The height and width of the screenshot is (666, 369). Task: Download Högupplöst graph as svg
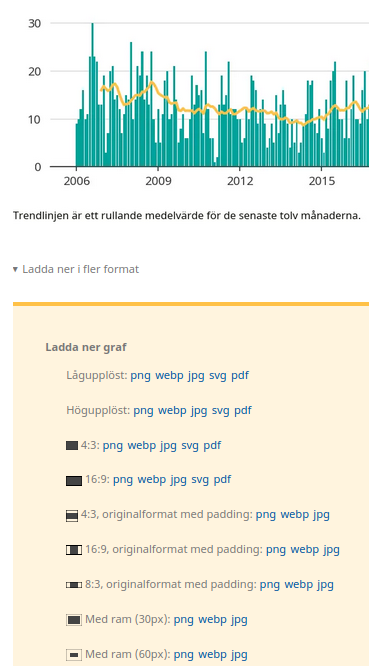[x=220, y=411]
